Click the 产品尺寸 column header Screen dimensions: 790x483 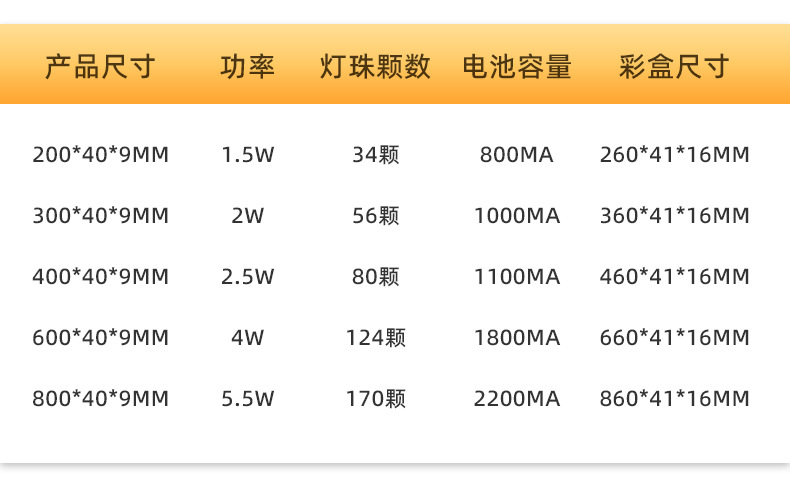(100, 67)
